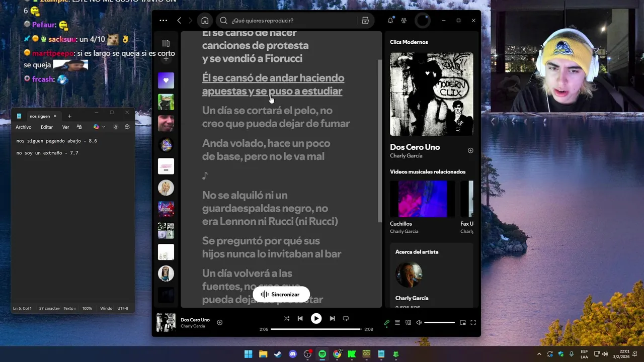
Task: Click the UTF-8 encoding status in Notepad
Action: [x=123, y=308]
